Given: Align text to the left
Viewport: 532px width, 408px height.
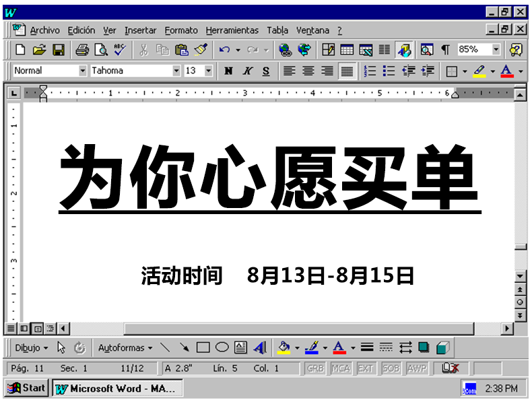Looking at the screenshot, I should click(x=289, y=71).
